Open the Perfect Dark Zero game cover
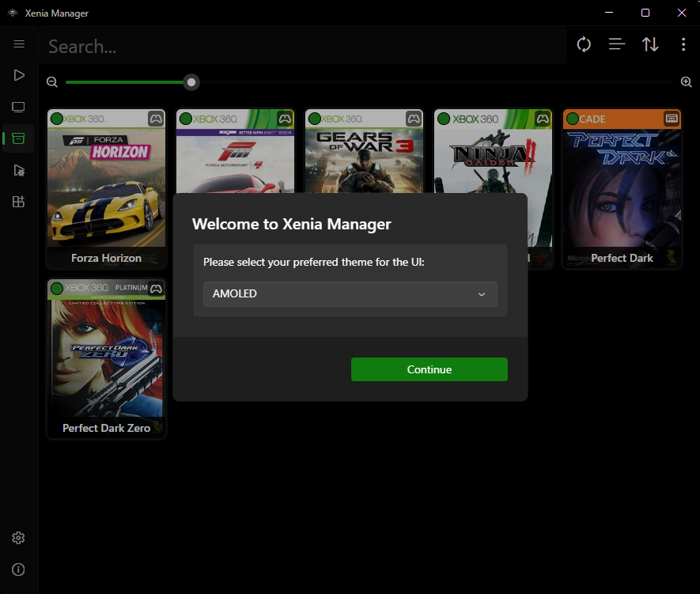 click(x=106, y=359)
